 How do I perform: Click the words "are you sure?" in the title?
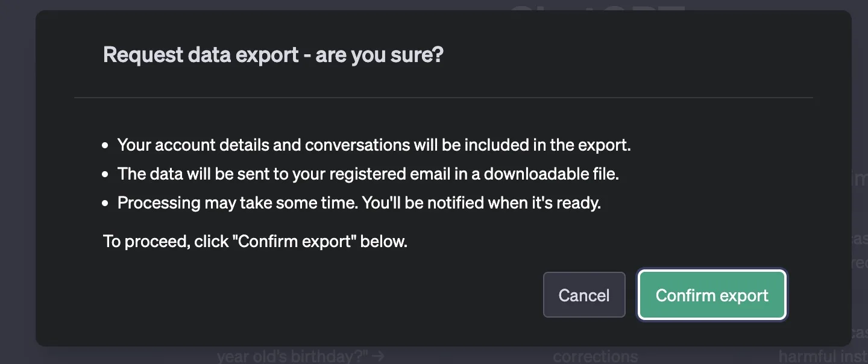point(379,55)
